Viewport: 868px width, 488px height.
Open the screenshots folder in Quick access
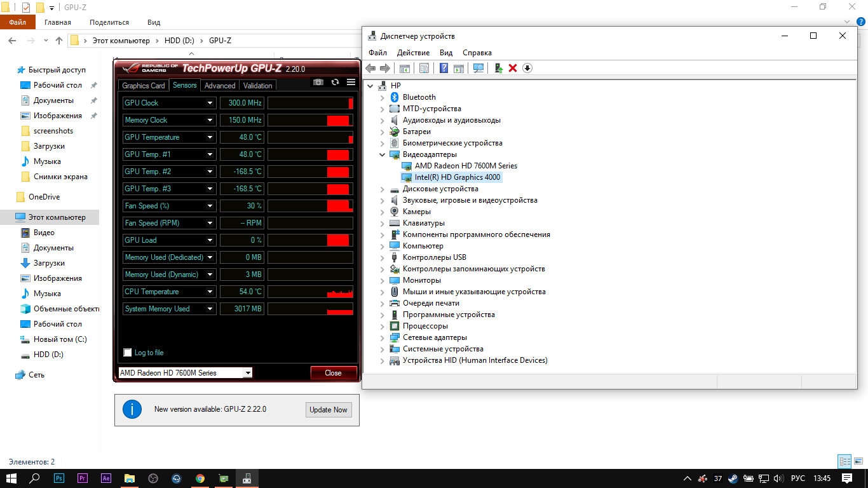tap(53, 131)
